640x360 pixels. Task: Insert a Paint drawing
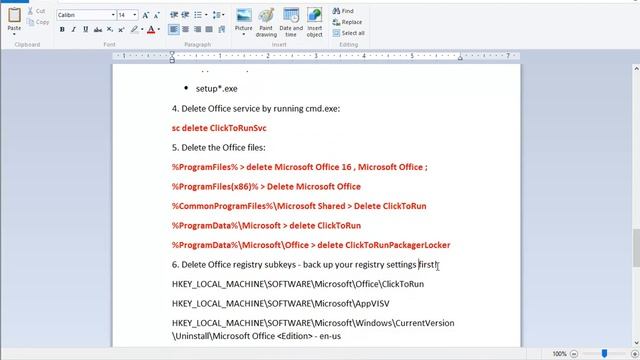pos(266,23)
